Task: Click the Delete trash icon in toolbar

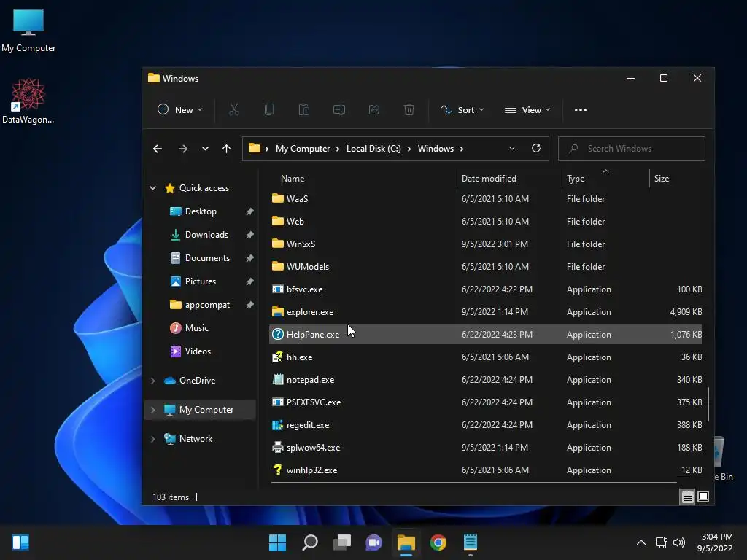Action: [409, 110]
